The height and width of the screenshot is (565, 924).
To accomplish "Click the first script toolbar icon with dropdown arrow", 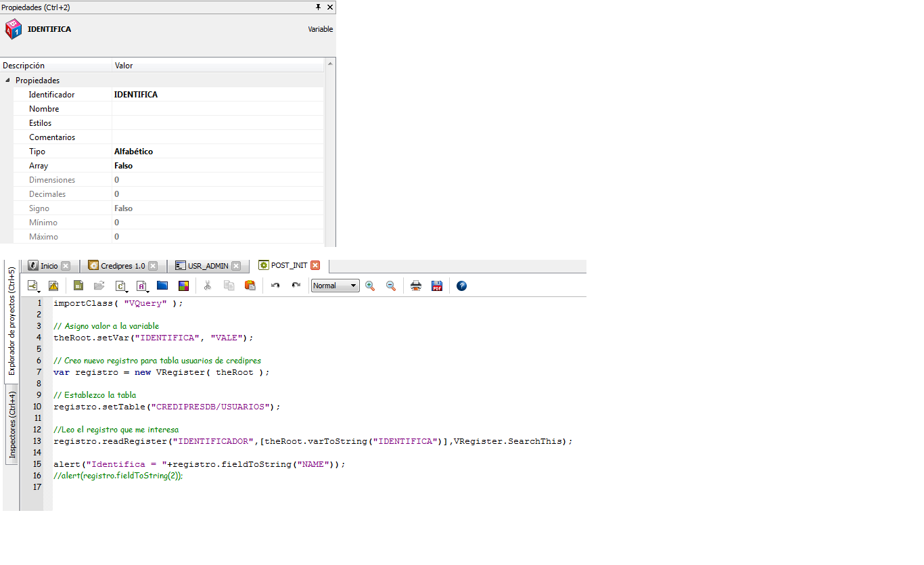I will tap(32, 286).
